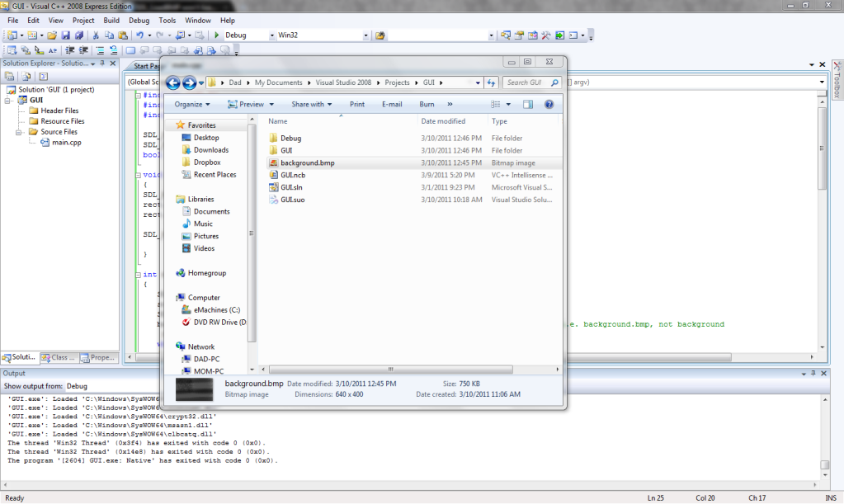Image resolution: width=844 pixels, height=504 pixels.
Task: Click the Save All icon
Action: 79,35
